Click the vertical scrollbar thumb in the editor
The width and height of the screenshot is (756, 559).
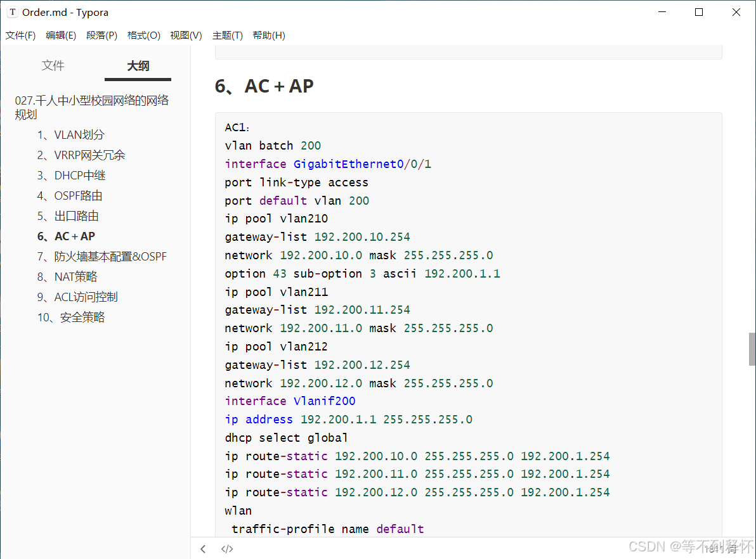[x=752, y=349]
